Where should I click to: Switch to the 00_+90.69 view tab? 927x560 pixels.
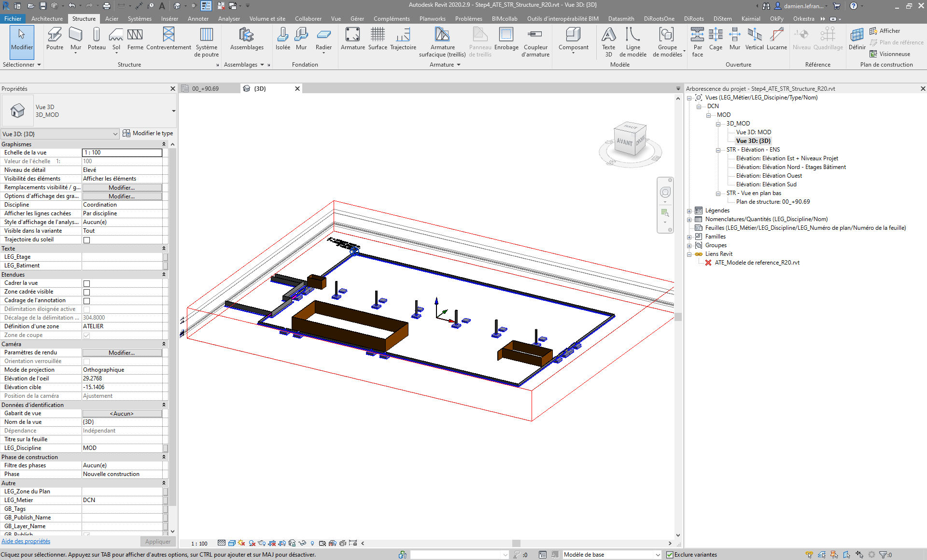coord(205,88)
